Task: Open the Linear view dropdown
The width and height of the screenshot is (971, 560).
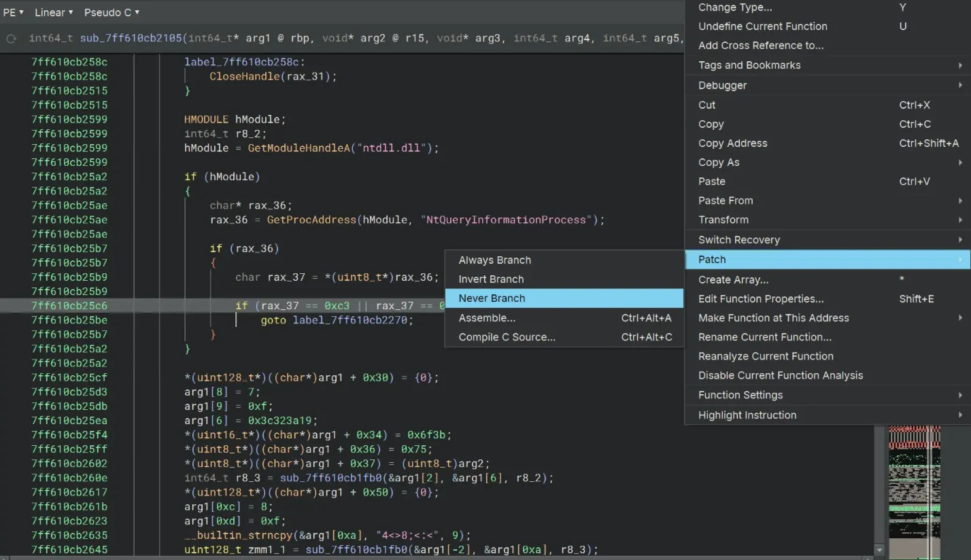Action: pos(54,12)
